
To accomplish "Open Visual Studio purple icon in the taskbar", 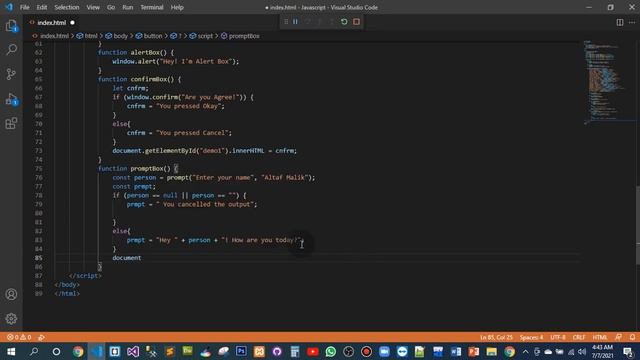I will pos(133,351).
